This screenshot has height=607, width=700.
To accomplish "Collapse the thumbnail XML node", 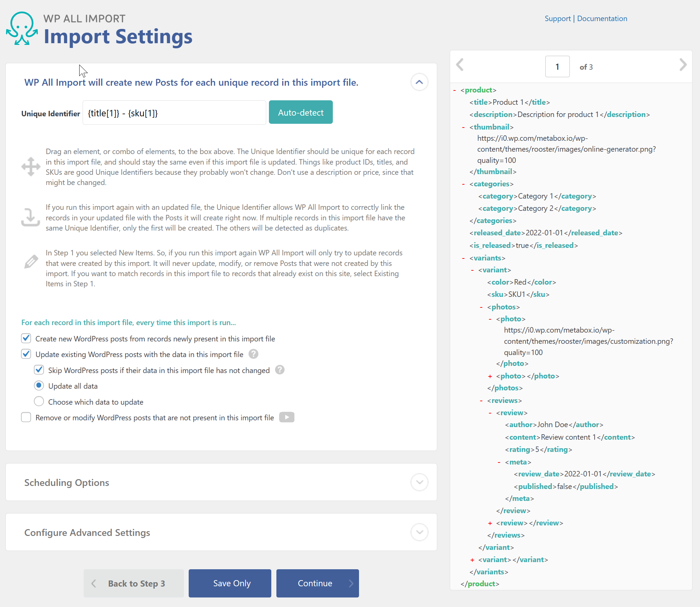I will point(463,127).
